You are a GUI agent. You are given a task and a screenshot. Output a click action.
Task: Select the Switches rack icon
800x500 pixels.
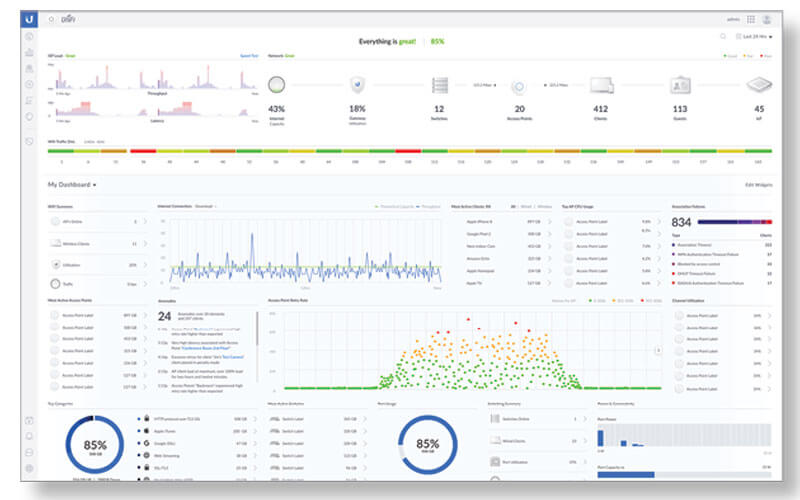(x=439, y=86)
